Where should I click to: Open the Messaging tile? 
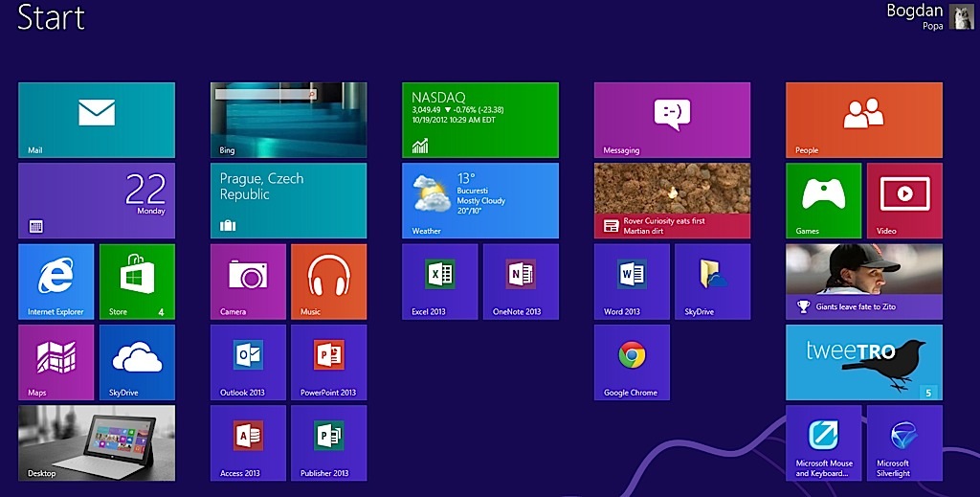click(x=673, y=120)
